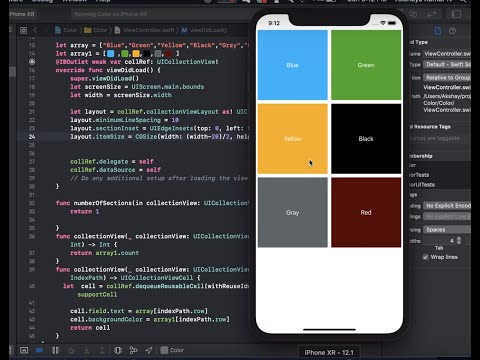This screenshot has width=480, height=360.
Task: Open the Debug menu in menu bar
Action: [42, 1]
